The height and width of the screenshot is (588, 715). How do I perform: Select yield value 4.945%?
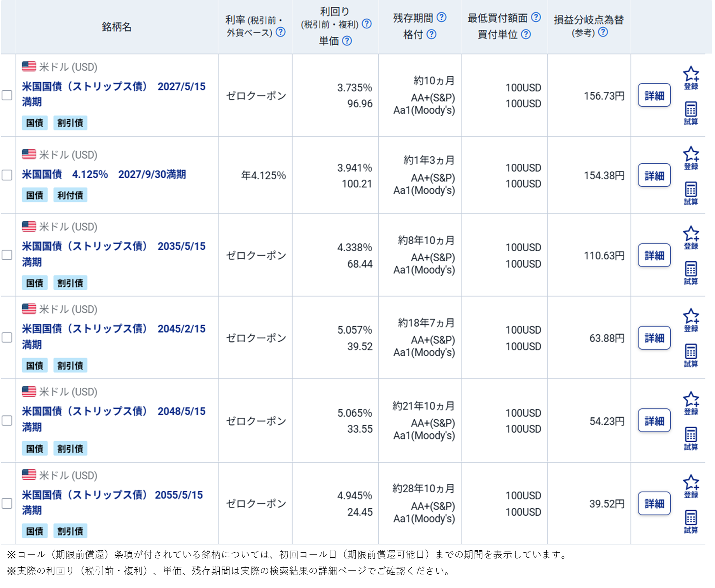pyautogui.click(x=355, y=496)
